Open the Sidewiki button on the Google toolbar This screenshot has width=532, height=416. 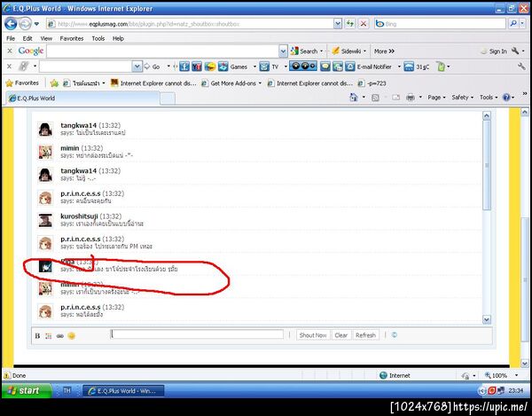(347, 51)
